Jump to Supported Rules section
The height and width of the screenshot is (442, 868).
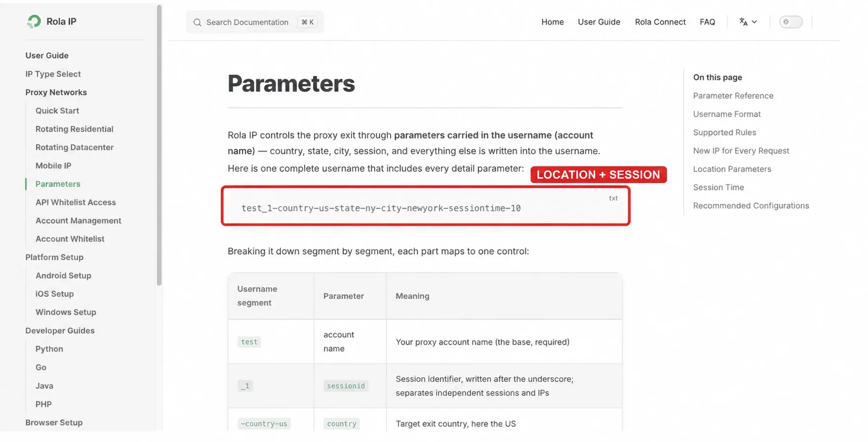[x=724, y=132]
